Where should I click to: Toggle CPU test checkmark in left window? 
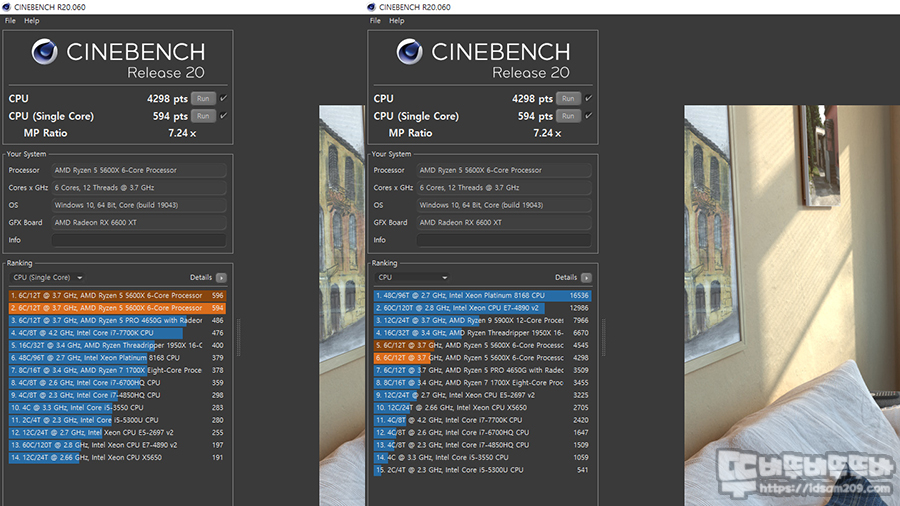coord(223,98)
